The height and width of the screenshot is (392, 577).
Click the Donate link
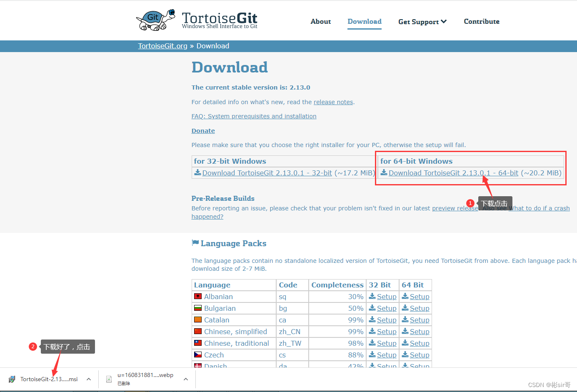tap(203, 131)
